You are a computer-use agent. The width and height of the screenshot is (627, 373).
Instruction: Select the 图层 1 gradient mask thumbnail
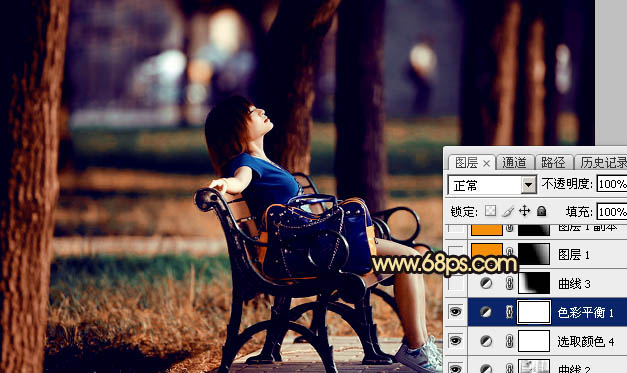tap(534, 253)
